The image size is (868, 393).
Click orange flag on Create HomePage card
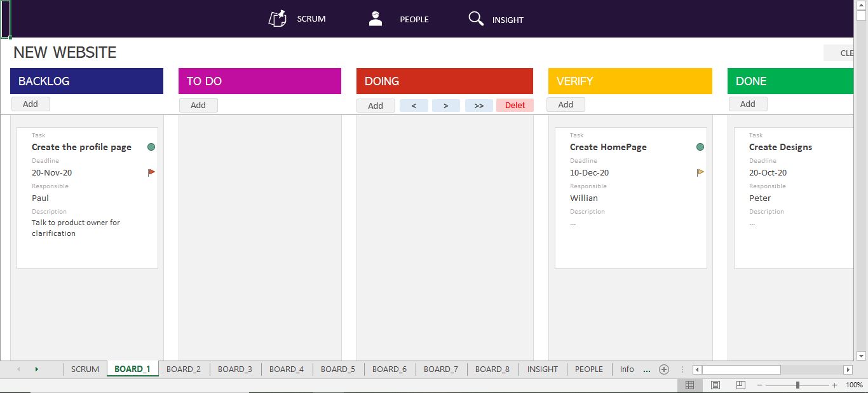(700, 172)
